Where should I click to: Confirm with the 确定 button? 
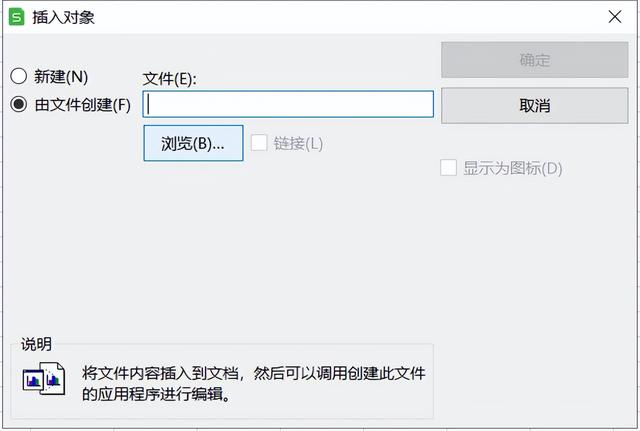pos(535,60)
